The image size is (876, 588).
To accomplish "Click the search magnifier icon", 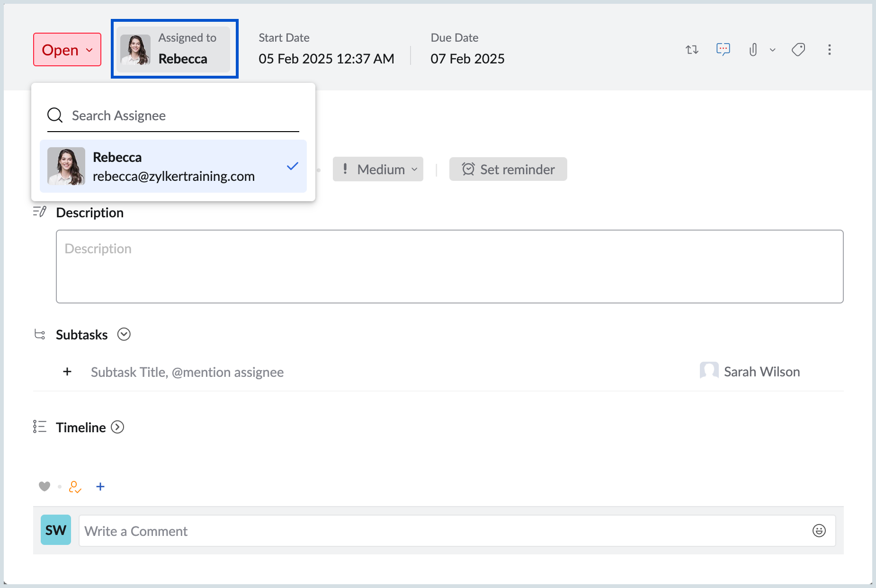I will pos(55,115).
